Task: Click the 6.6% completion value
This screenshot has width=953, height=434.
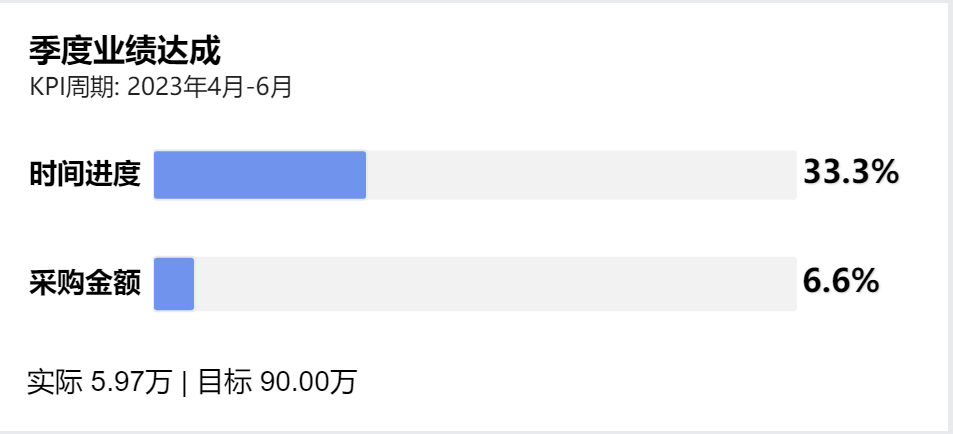Action: tap(841, 281)
